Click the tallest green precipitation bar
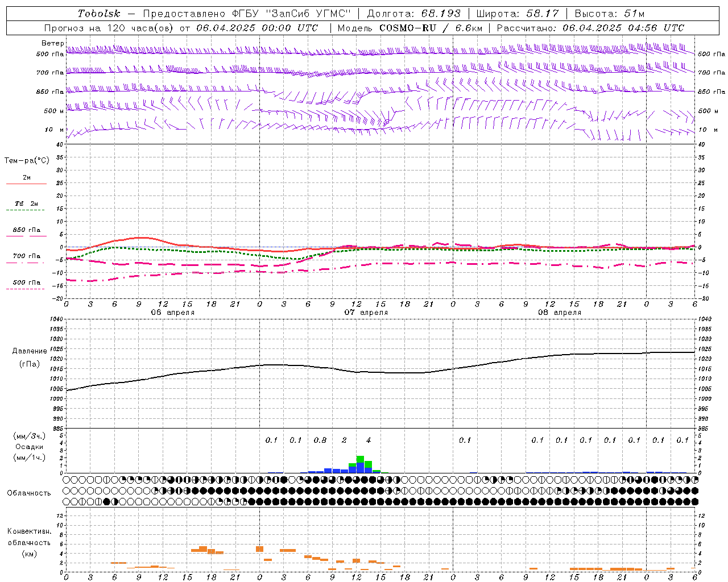The image size is (728, 582). point(360,459)
